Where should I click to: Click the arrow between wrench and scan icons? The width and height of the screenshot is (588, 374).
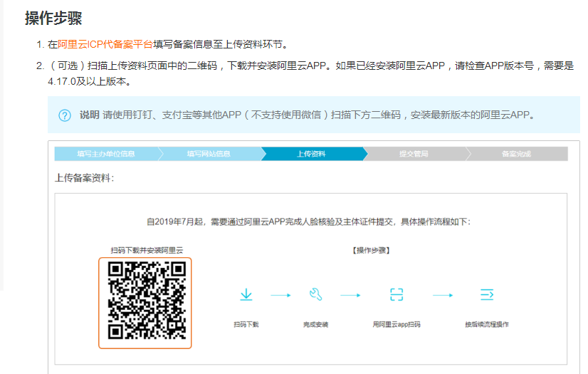(350, 295)
